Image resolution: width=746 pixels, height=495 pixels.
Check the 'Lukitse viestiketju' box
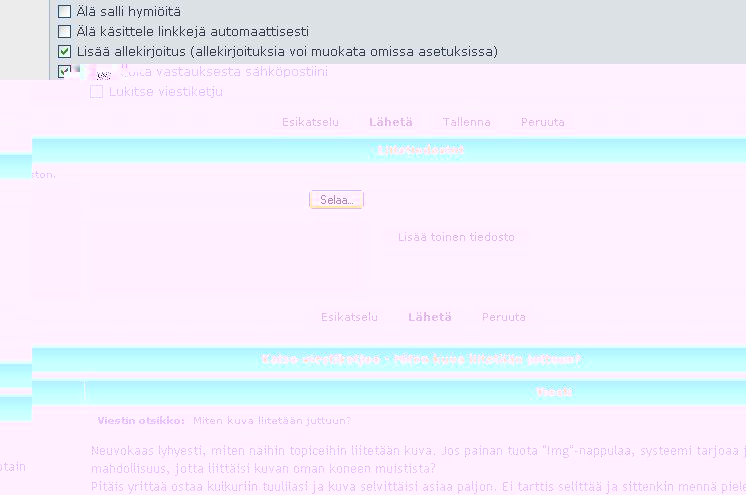click(x=97, y=92)
